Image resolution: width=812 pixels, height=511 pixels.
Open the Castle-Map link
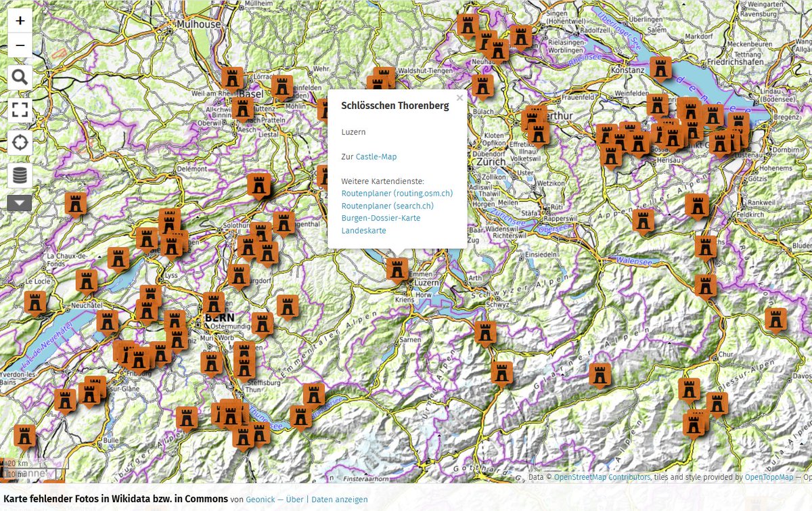click(376, 156)
